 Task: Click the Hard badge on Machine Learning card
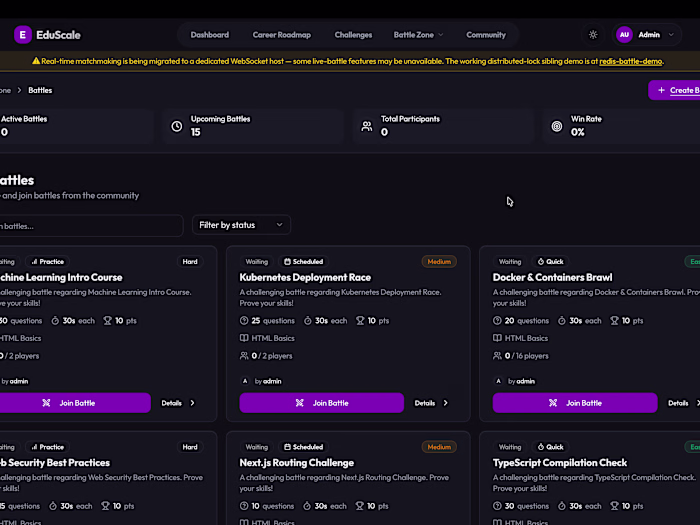click(190, 262)
